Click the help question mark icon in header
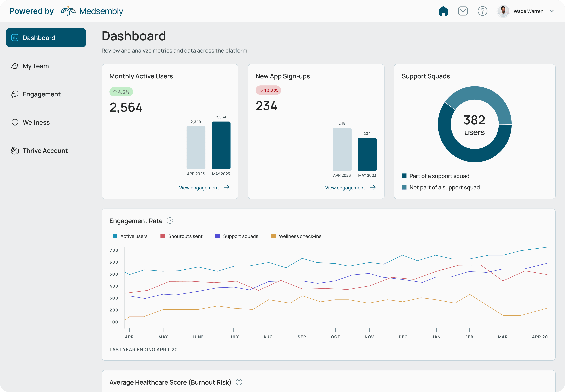Image resolution: width=565 pixels, height=392 pixels. [482, 11]
